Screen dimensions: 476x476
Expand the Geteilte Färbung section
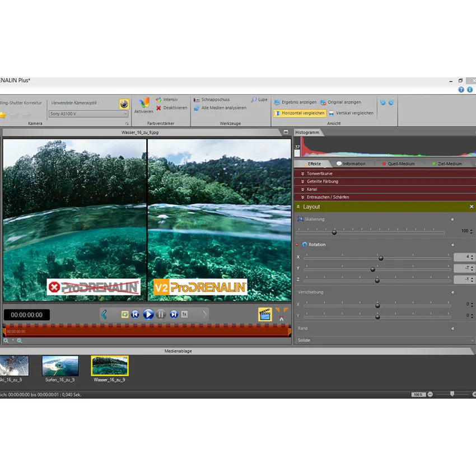[385, 181]
